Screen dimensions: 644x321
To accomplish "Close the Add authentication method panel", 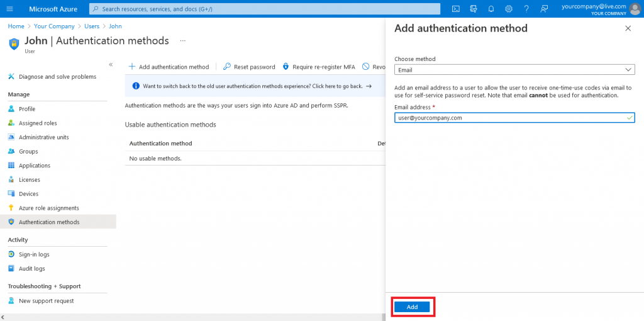I will 628,28.
